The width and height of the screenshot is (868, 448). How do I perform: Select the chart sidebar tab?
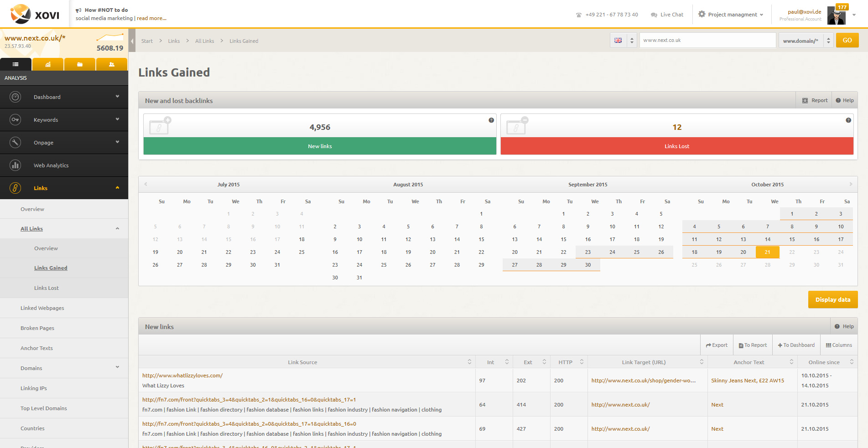(48, 64)
